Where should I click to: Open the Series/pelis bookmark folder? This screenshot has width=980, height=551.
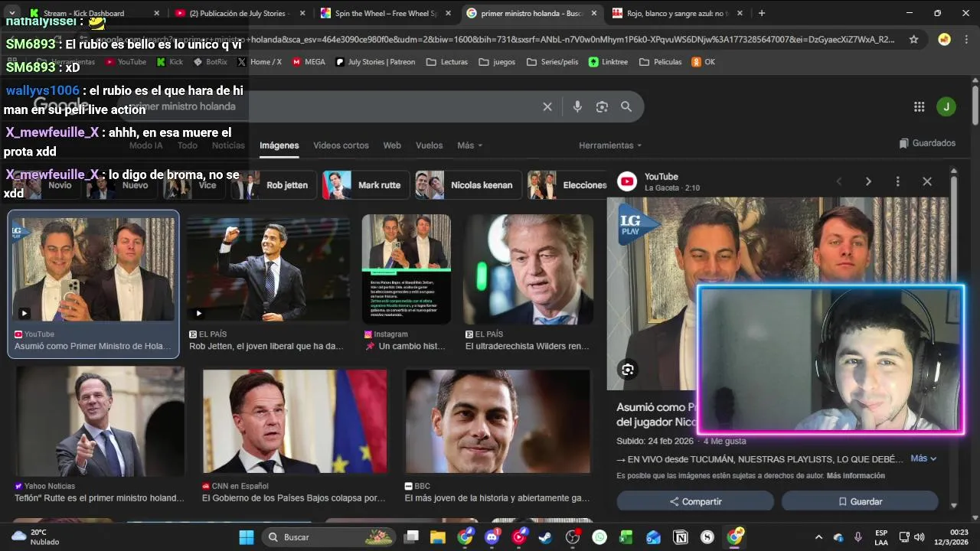click(552, 62)
